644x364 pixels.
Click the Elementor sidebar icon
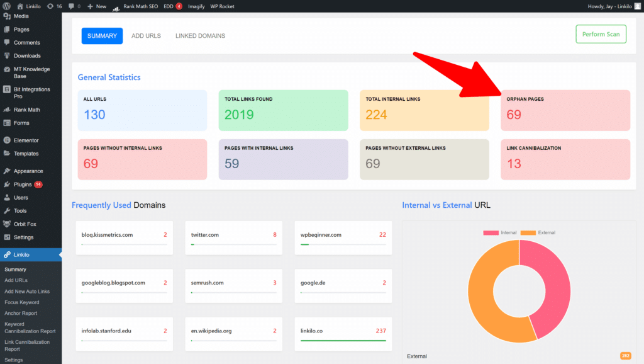click(x=7, y=140)
